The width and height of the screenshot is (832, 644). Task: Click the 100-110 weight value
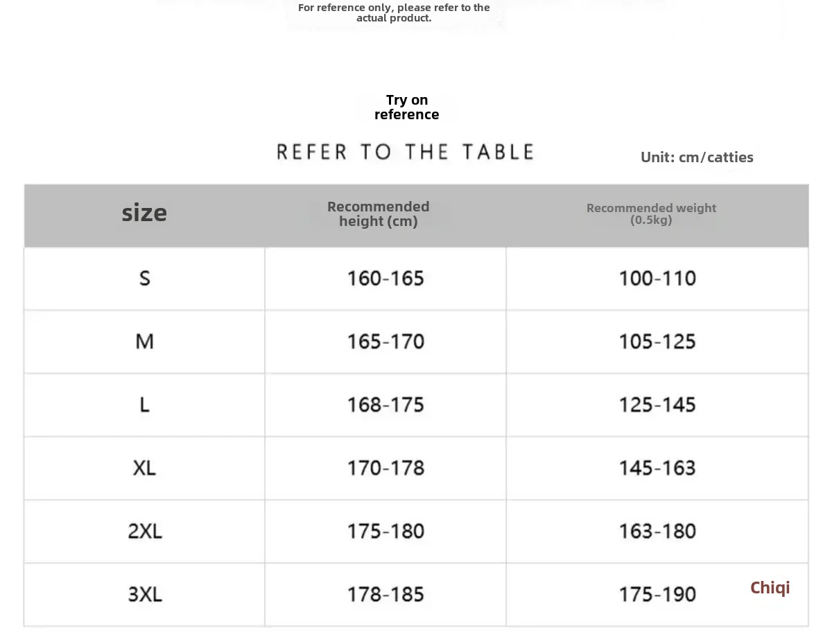click(657, 279)
